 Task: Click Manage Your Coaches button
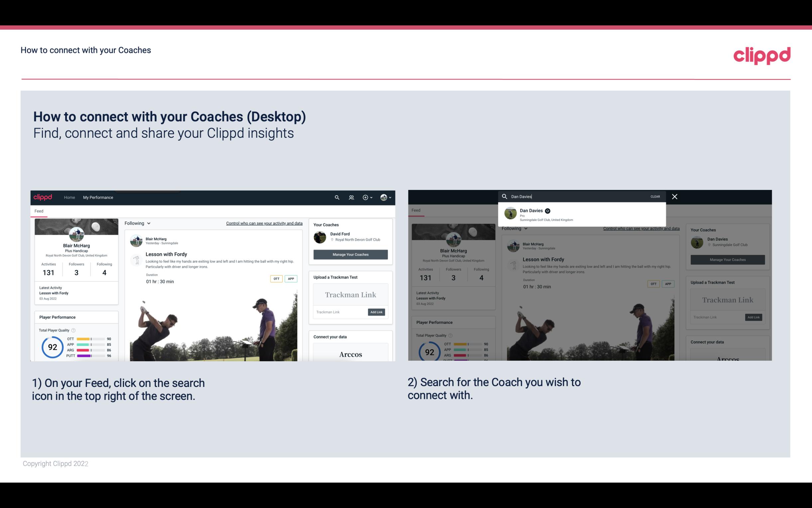click(x=350, y=254)
